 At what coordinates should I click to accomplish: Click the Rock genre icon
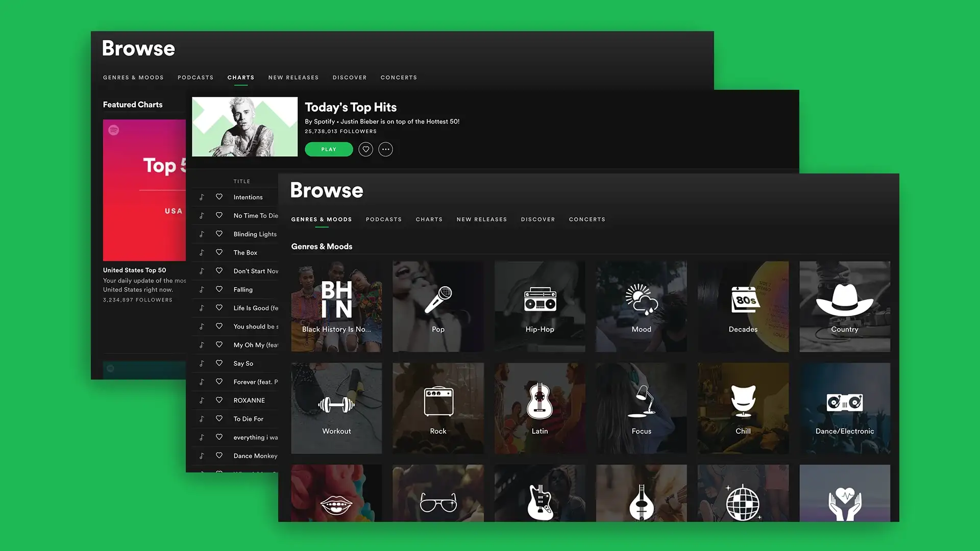coord(438,408)
